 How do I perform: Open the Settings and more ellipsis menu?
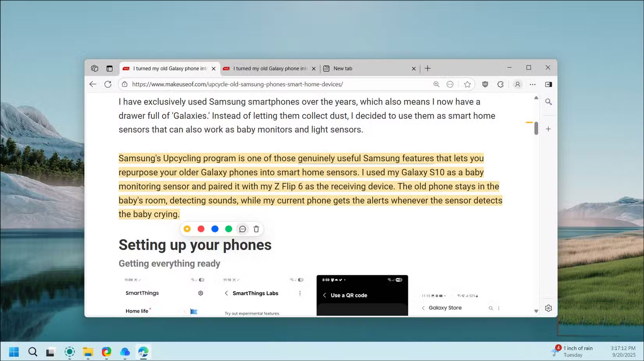click(533, 84)
